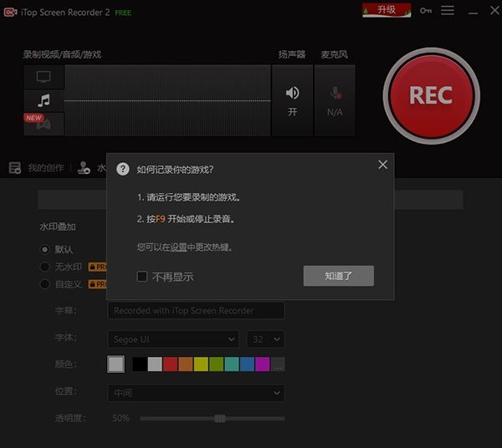
Task: Open more colors ellipsis swatch
Action: [x=278, y=364]
